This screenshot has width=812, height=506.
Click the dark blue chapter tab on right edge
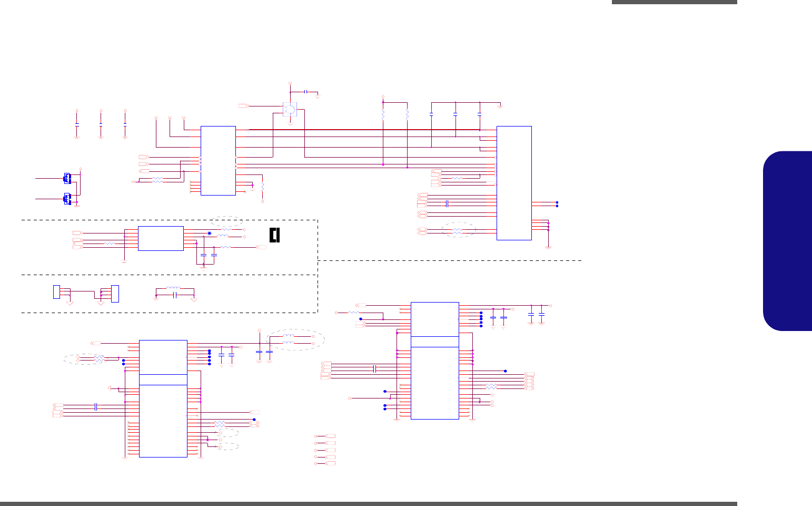click(x=787, y=241)
